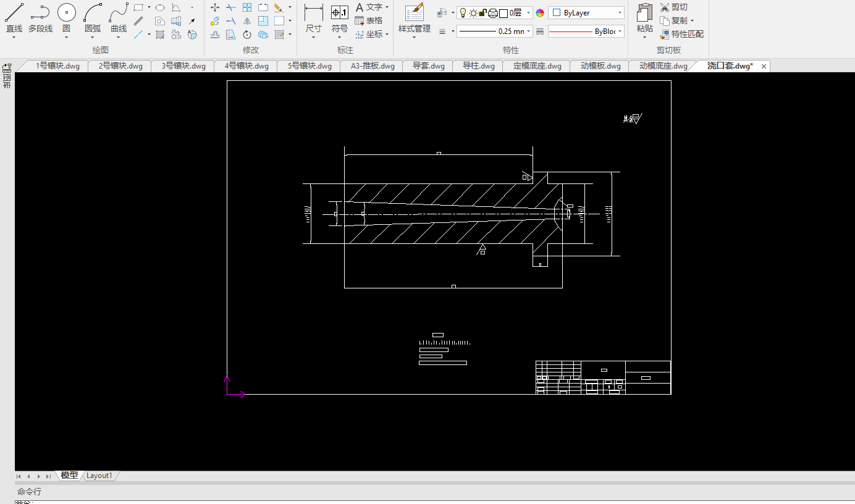Click the 粘贴 paste icon
Screen dimensions: 855x504
coord(644,19)
